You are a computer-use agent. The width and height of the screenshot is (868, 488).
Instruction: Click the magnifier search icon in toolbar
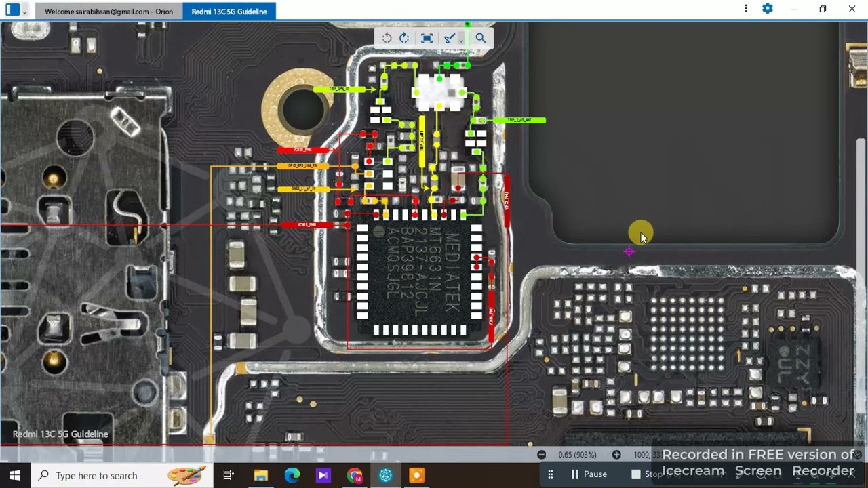pyautogui.click(x=481, y=38)
